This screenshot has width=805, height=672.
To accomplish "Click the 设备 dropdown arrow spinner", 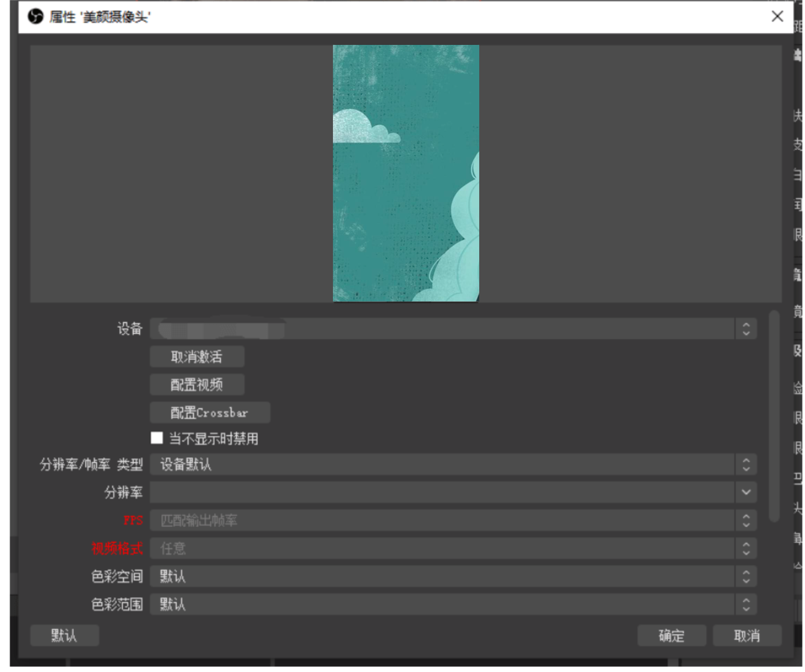I will click(x=746, y=329).
